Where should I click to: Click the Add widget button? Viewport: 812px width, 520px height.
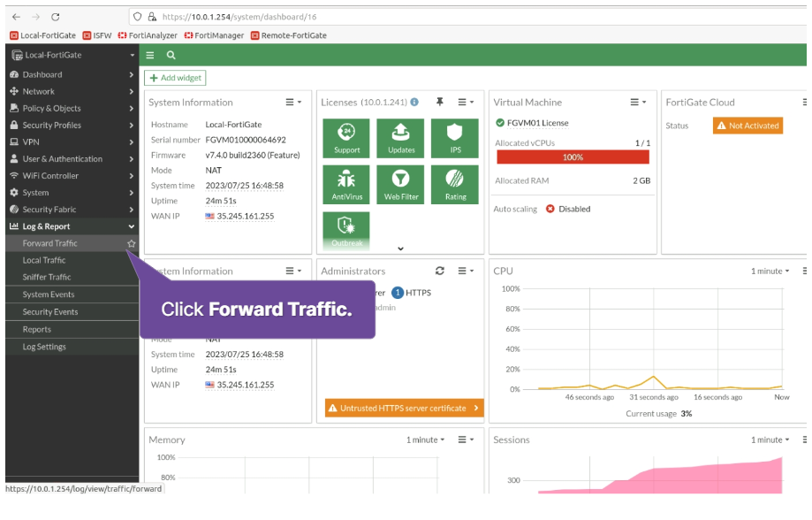[x=175, y=78]
